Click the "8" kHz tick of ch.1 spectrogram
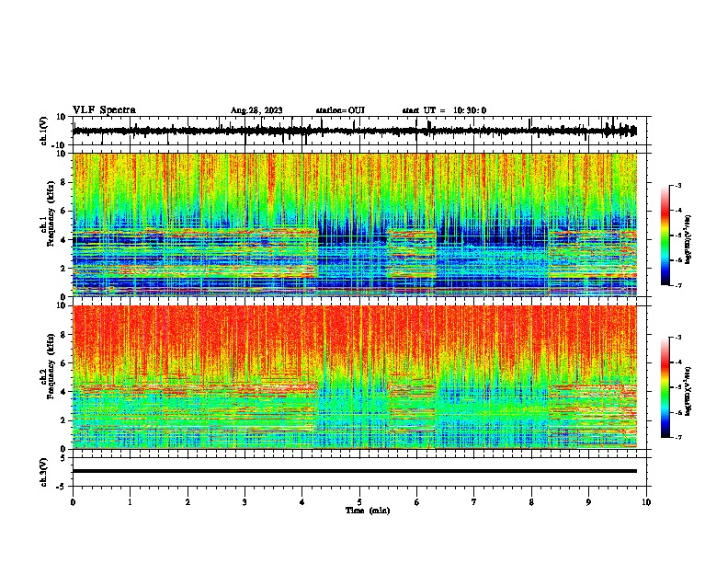 click(63, 182)
